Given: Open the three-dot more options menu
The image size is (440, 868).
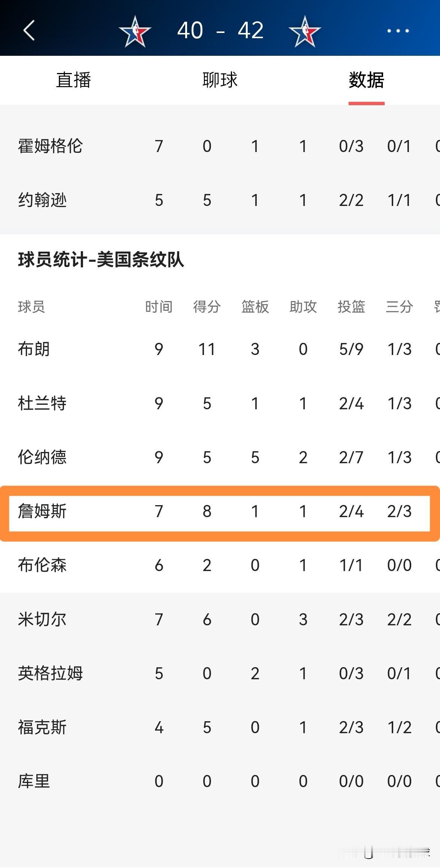Looking at the screenshot, I should 398,31.
